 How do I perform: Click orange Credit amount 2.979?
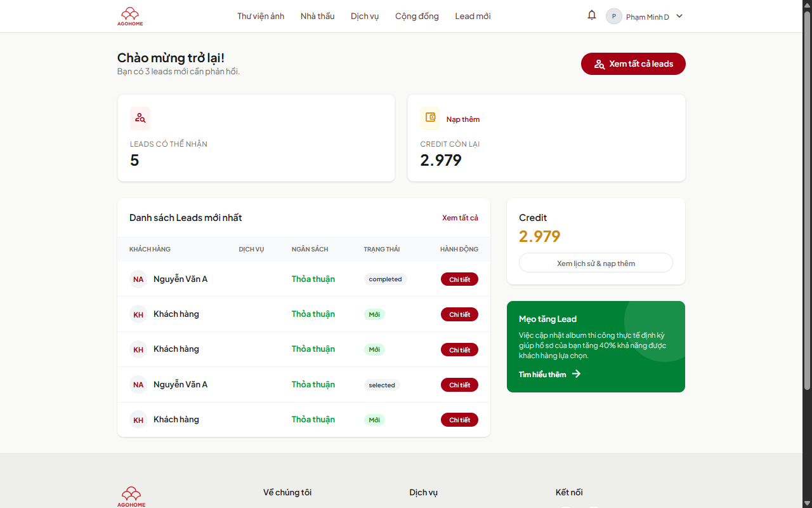[x=540, y=236]
